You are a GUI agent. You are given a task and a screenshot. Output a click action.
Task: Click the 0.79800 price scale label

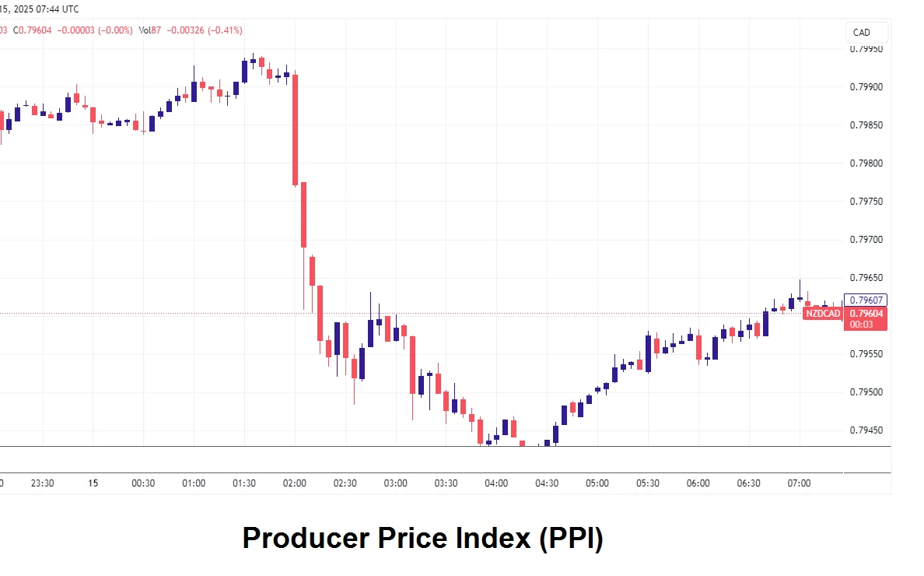[866, 163]
